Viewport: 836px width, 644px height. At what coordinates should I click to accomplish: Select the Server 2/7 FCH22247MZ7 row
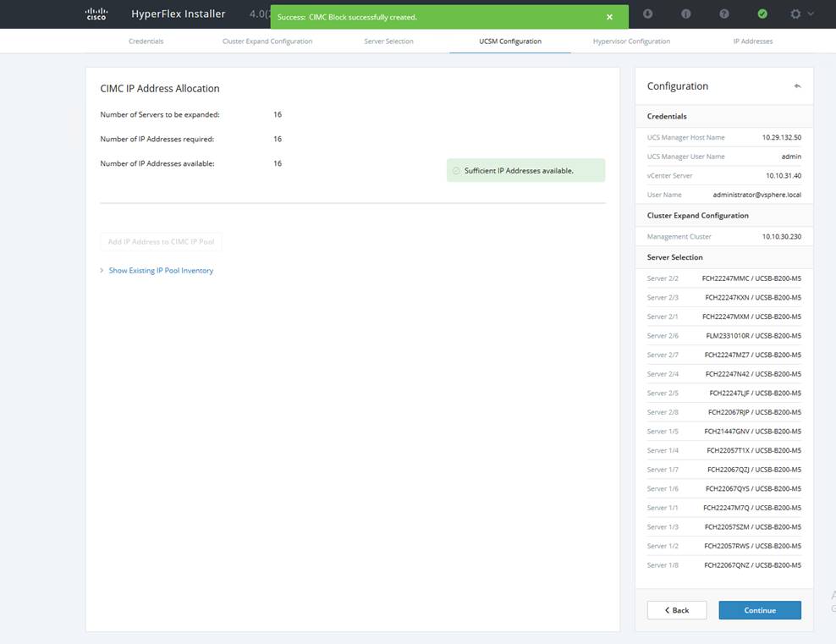(x=724, y=355)
